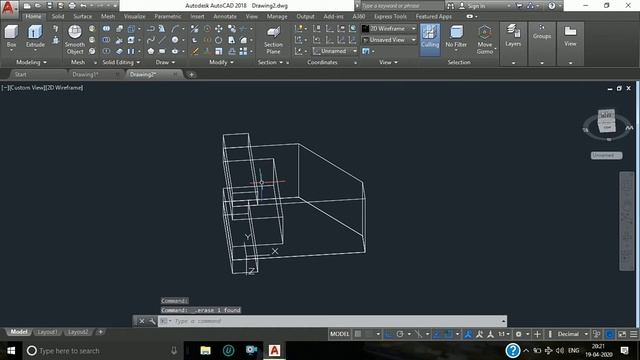The height and width of the screenshot is (360, 640).
Task: Open the View panel button
Action: click(x=570, y=36)
